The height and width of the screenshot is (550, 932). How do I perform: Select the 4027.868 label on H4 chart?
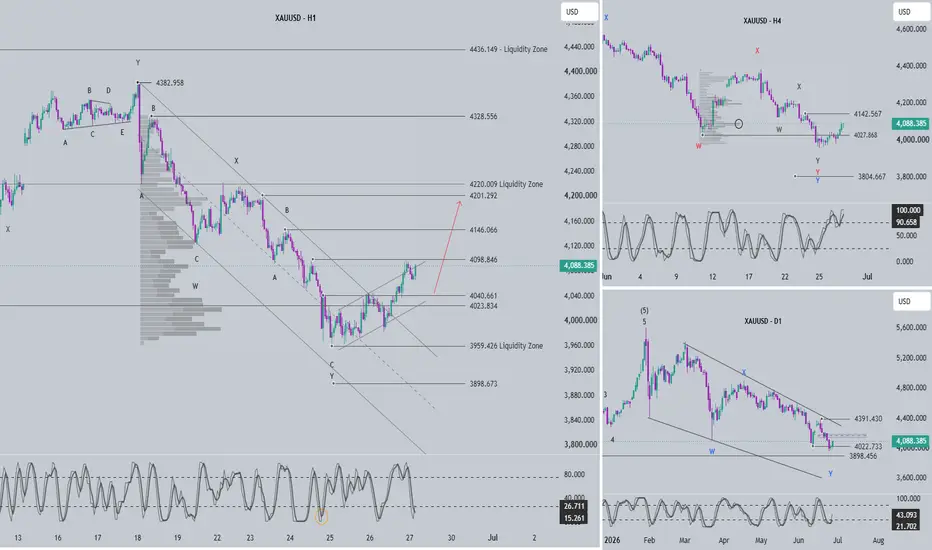point(865,136)
